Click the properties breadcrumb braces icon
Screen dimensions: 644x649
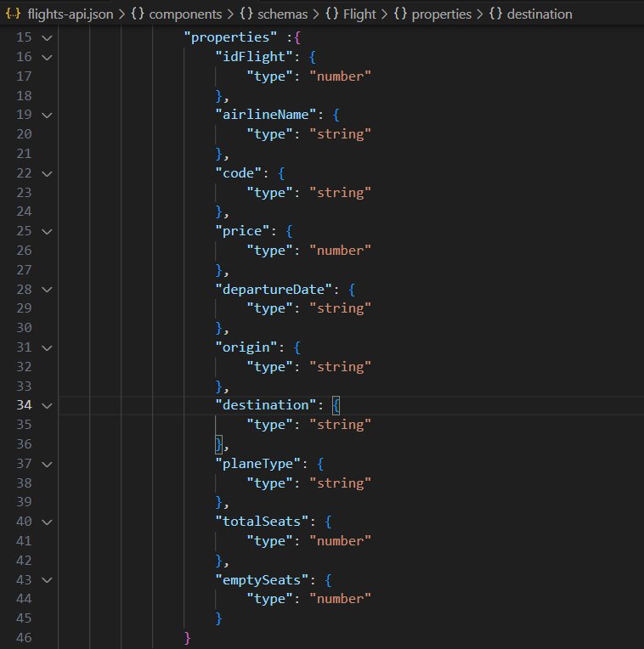point(400,14)
